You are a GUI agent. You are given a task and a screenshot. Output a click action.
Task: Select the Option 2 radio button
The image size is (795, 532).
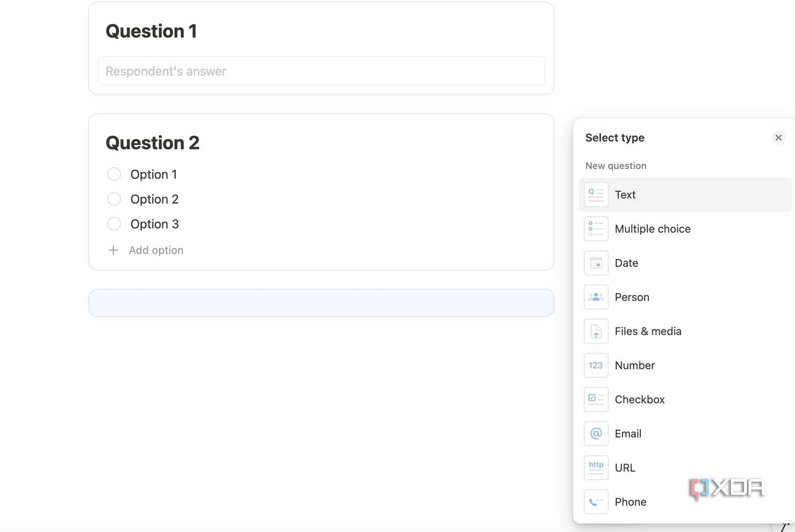click(114, 199)
